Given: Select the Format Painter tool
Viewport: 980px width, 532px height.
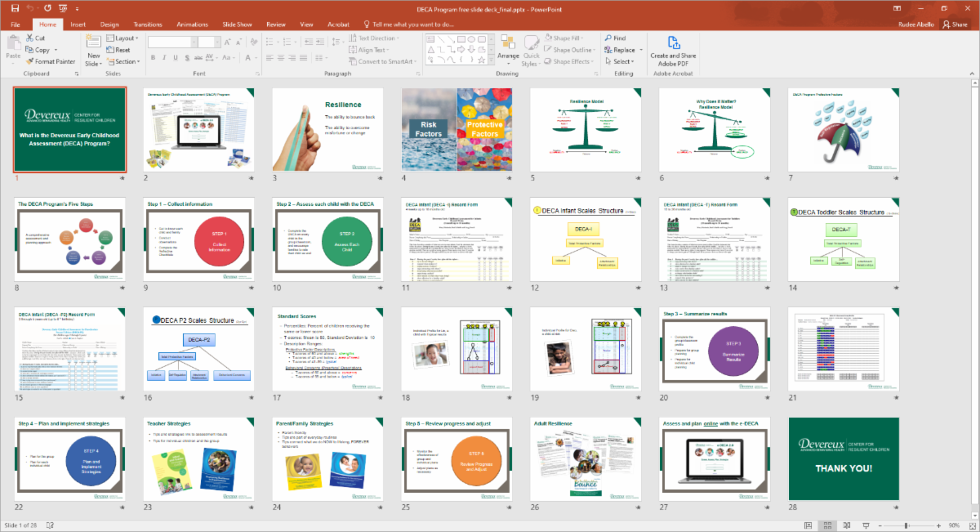Looking at the screenshot, I should (51, 60).
